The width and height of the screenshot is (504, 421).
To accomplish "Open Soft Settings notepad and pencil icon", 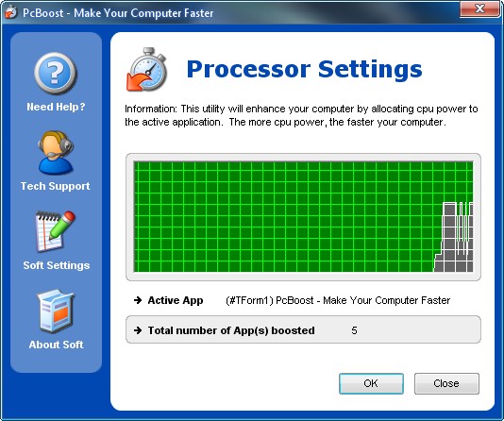I will click(x=55, y=230).
